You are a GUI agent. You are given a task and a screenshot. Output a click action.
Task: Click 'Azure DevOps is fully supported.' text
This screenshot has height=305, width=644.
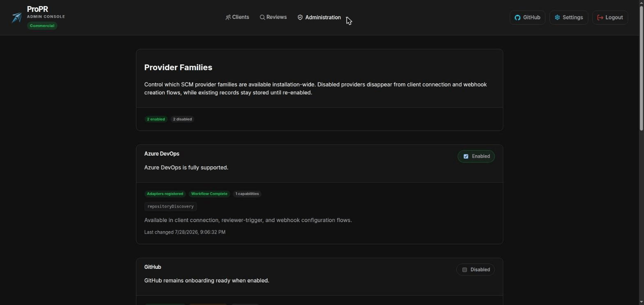[x=186, y=167]
